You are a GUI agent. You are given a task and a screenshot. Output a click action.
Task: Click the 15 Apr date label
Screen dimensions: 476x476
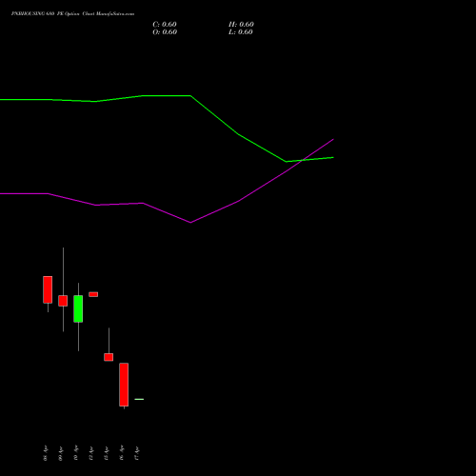coord(107,453)
